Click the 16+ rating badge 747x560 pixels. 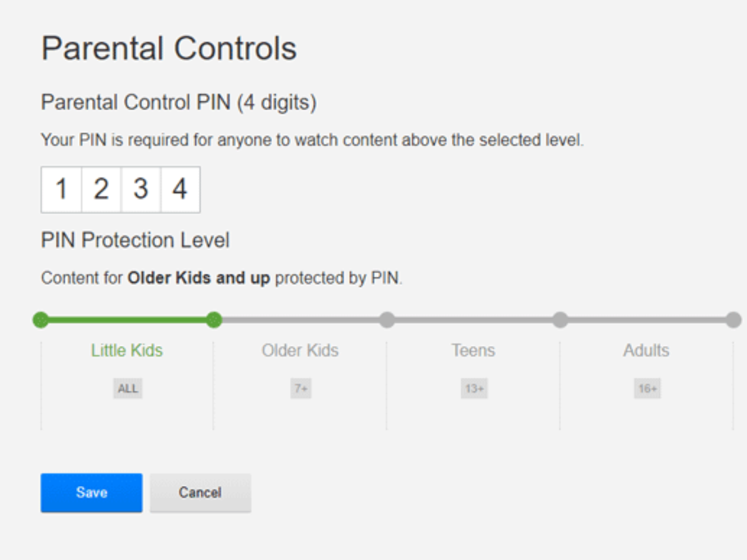647,389
